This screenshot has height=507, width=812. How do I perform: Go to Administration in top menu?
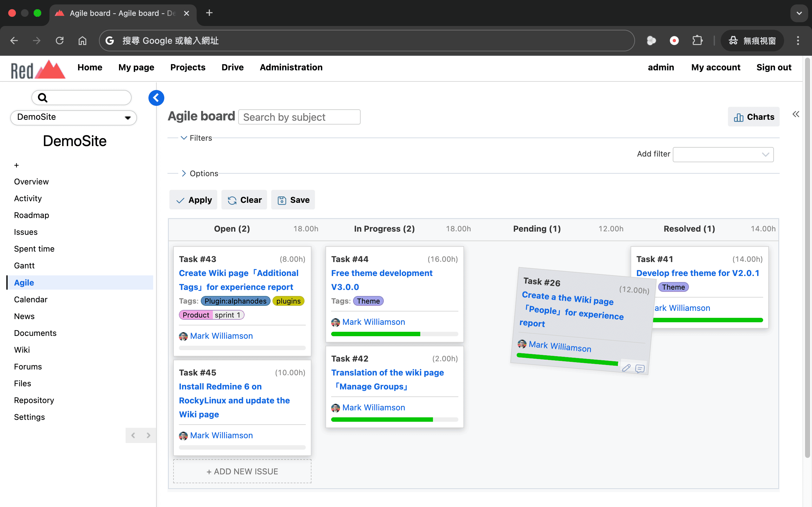click(x=291, y=67)
